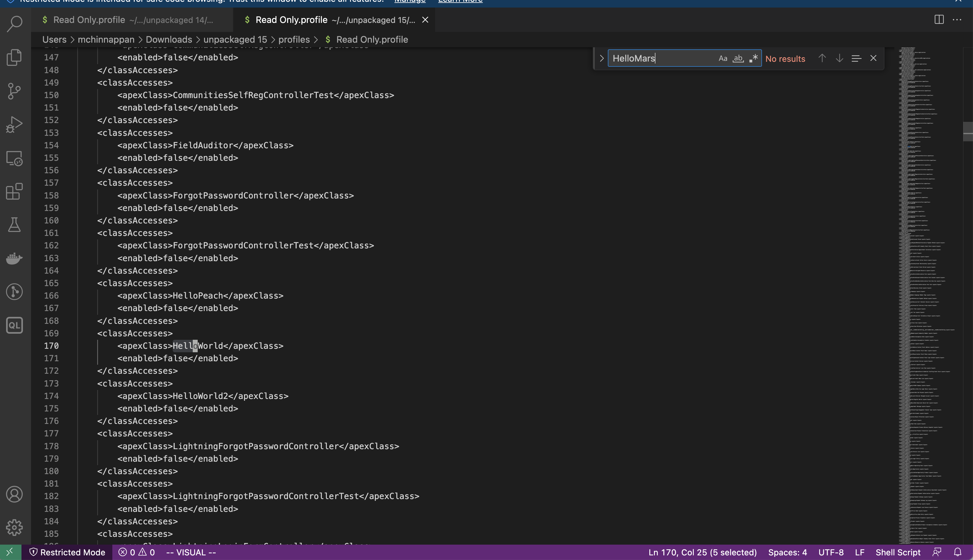Image resolution: width=973 pixels, height=560 pixels.
Task: Open Users breadcrumb dropdown
Action: coord(54,40)
